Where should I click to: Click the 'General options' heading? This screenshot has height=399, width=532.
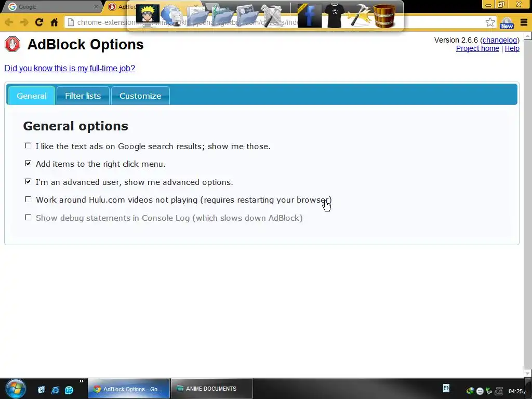pyautogui.click(x=76, y=126)
